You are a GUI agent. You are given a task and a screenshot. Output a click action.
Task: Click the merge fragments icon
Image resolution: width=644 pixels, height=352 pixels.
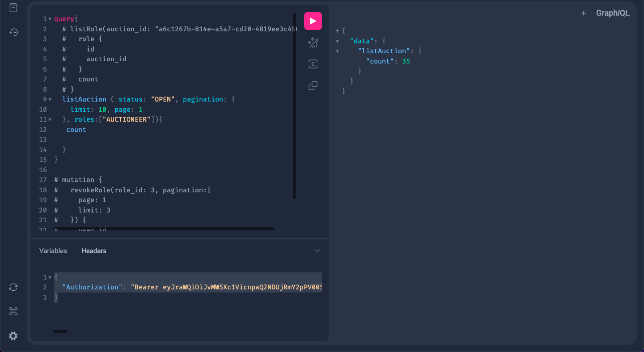pyautogui.click(x=313, y=64)
